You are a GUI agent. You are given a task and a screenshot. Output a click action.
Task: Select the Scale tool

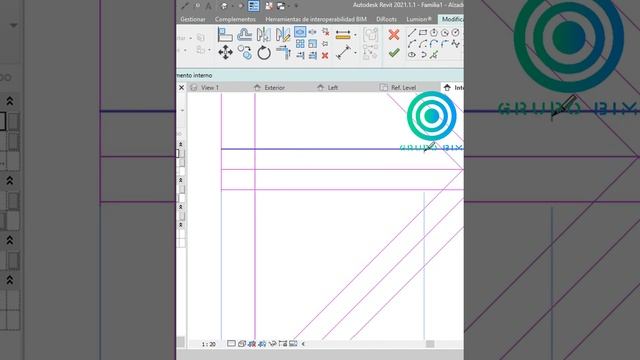pos(313,43)
